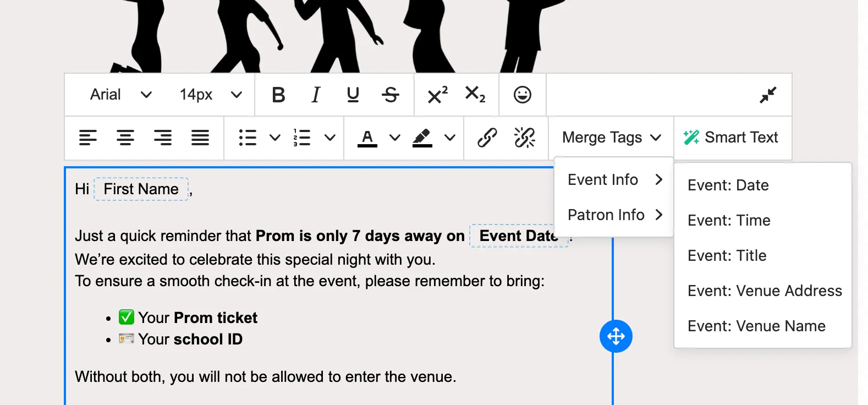Center-align the text
868x405 pixels.
[125, 138]
